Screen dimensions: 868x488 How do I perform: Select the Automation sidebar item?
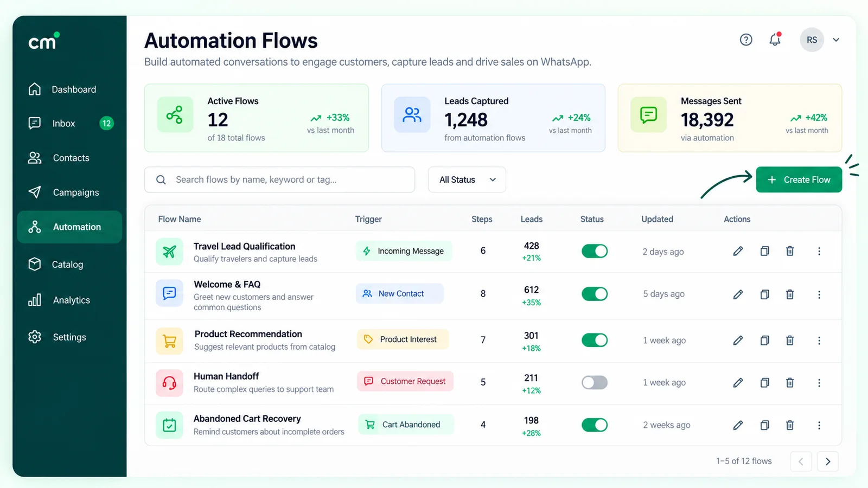[x=69, y=227]
